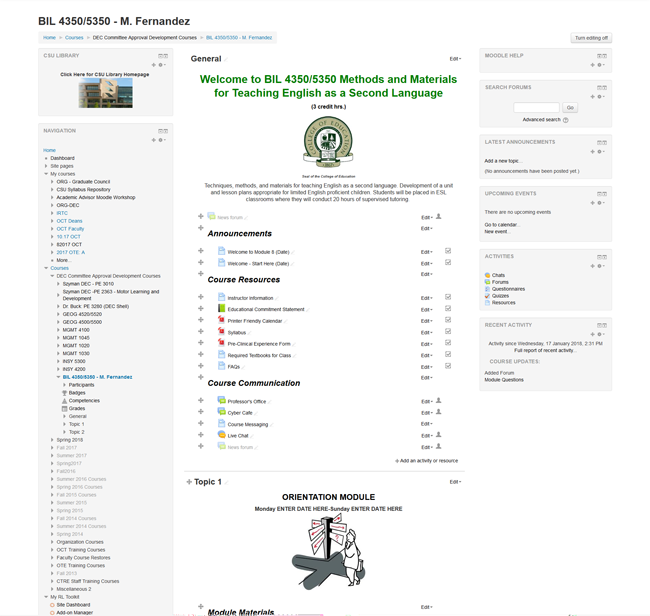
Task: Click the FAQs page icon
Action: [x=221, y=366]
